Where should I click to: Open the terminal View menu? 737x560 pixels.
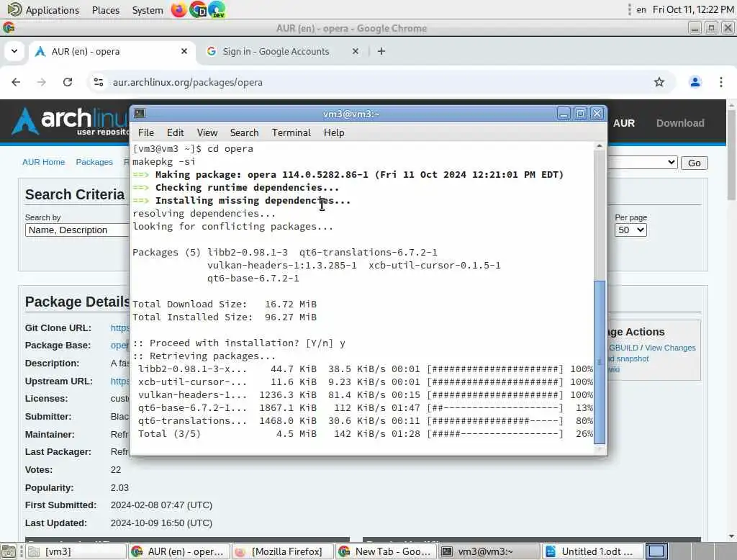point(207,132)
